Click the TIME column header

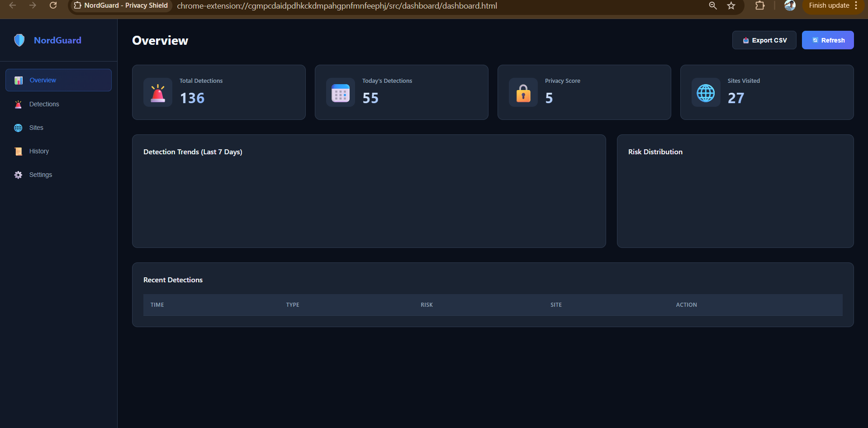157,305
